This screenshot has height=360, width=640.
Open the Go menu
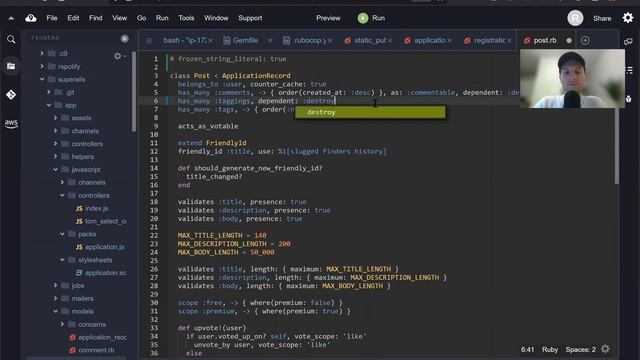tap(141, 18)
